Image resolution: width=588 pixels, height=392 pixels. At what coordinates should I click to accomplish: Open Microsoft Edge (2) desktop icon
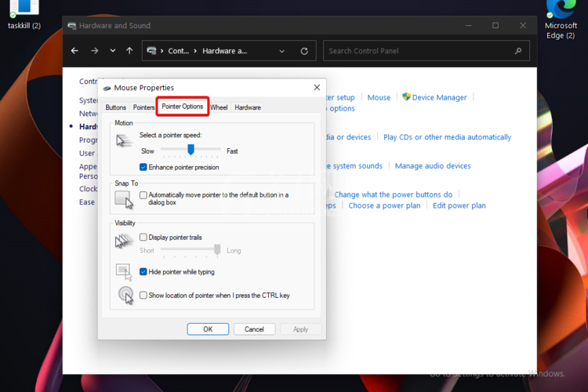(x=561, y=20)
